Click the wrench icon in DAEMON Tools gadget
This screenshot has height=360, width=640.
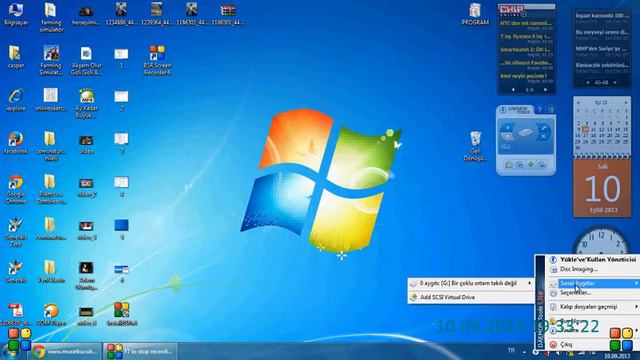coord(544,128)
